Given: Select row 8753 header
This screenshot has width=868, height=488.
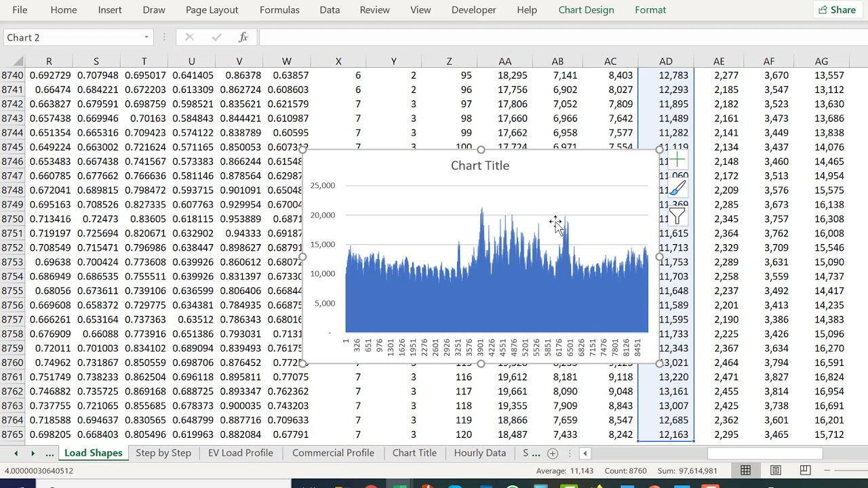Looking at the screenshot, I should 12,262.
